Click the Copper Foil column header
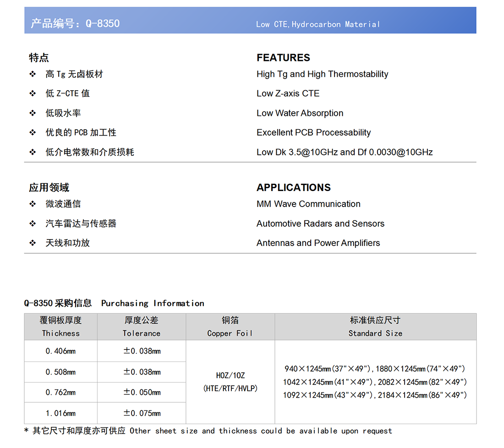Image resolution: width=504 pixels, height=448 pixels. coord(230,327)
